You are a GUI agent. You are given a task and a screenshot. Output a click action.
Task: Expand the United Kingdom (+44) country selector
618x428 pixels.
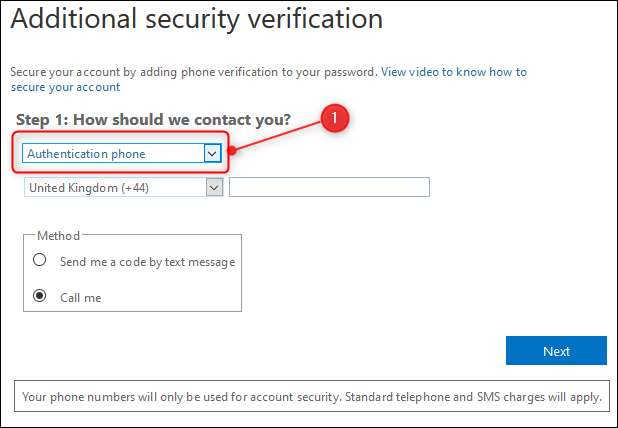click(115, 187)
